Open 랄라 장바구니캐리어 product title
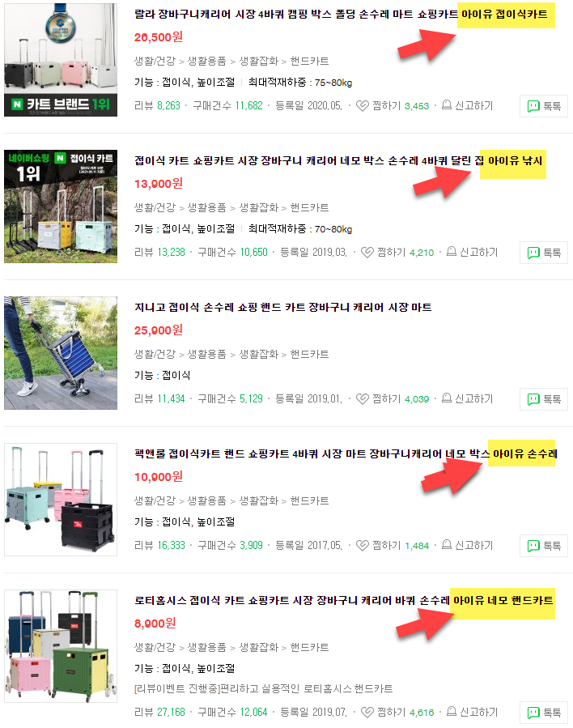573x728 pixels. pyautogui.click(x=341, y=15)
